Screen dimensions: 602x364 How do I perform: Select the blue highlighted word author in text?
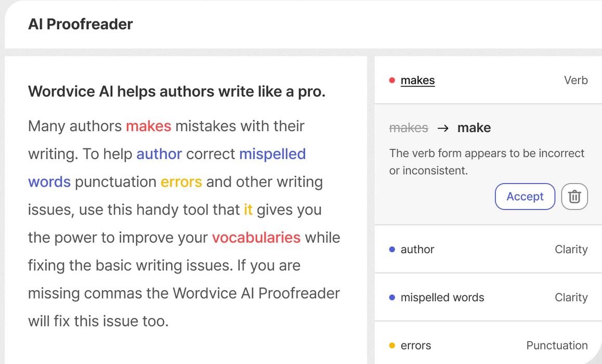[x=159, y=154]
